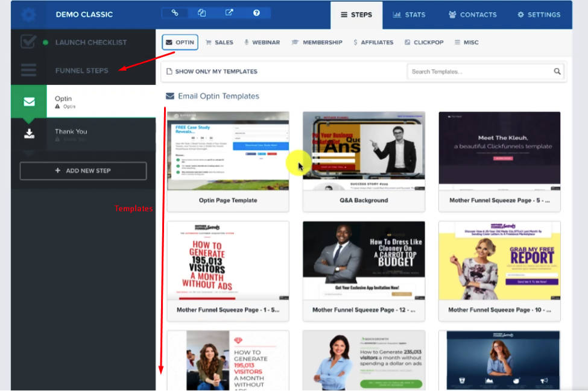Open the Steps tab
The image size is (588, 391).
tap(356, 15)
